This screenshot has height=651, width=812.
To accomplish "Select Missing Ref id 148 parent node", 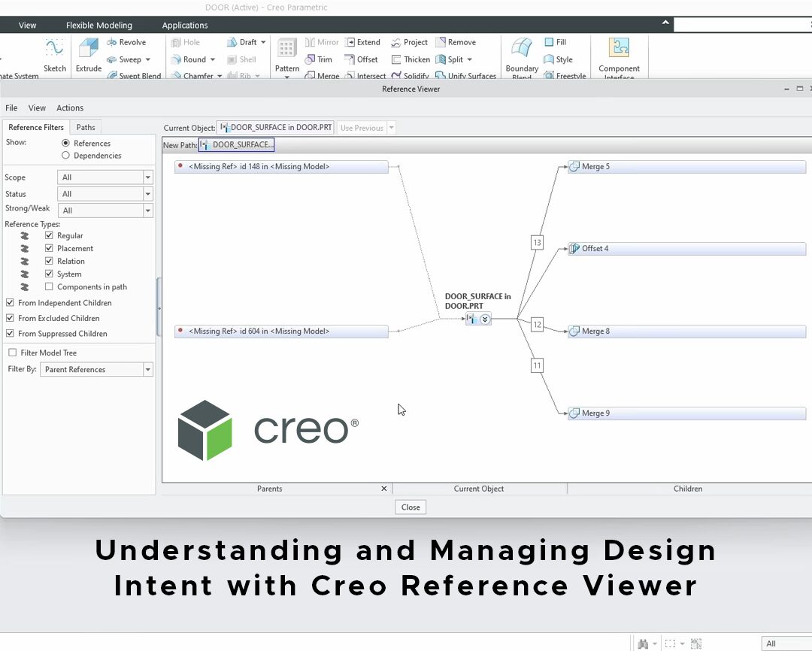I will tap(281, 167).
